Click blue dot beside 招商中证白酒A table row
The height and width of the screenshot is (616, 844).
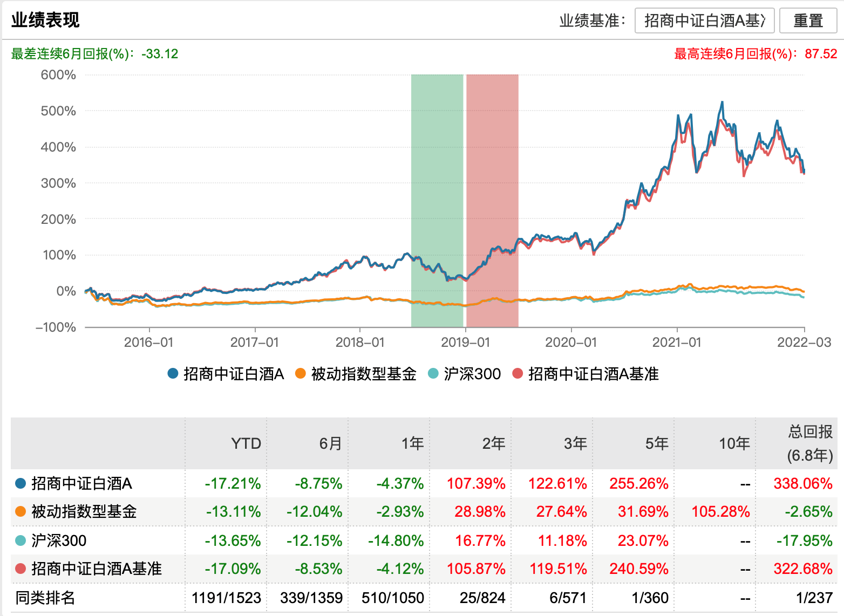(21, 483)
